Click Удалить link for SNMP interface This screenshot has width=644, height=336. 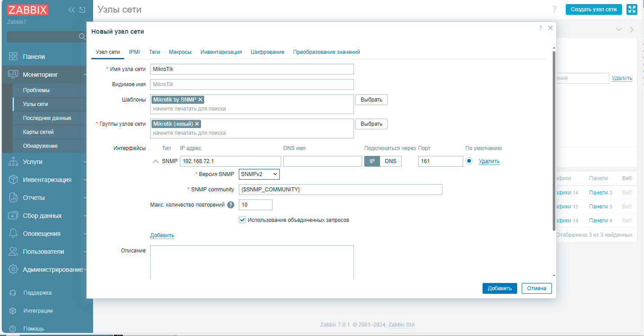489,161
